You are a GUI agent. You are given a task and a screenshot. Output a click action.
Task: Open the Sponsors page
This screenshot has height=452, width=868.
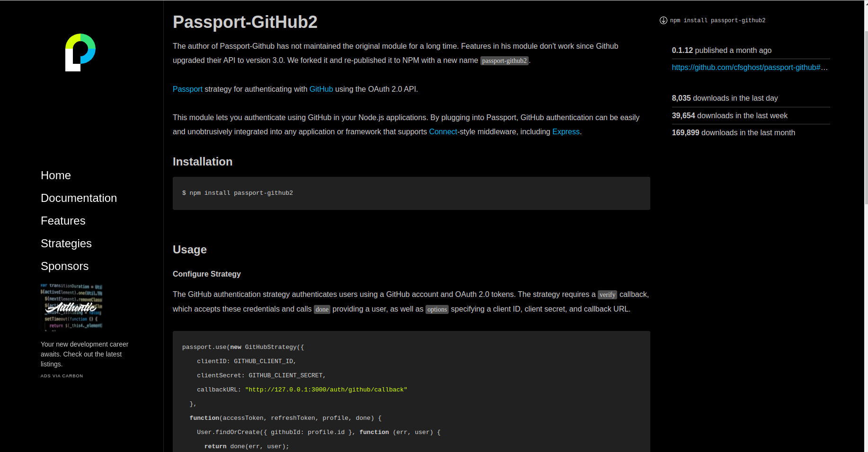(x=64, y=266)
